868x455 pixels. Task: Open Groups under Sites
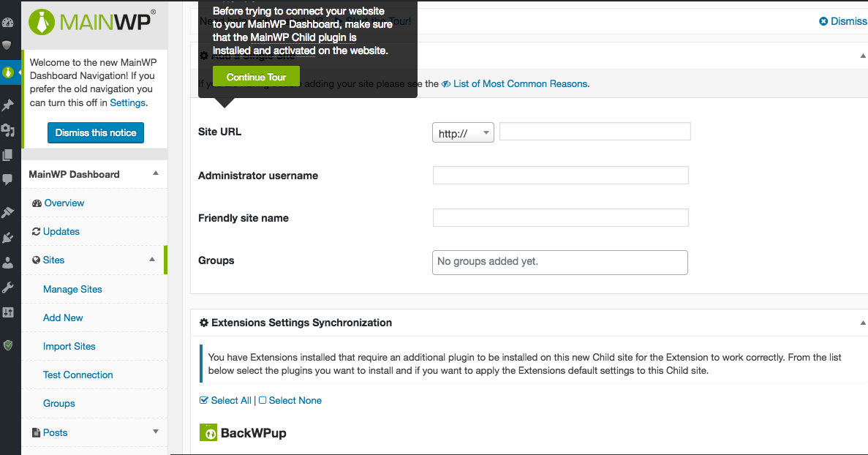coord(59,404)
